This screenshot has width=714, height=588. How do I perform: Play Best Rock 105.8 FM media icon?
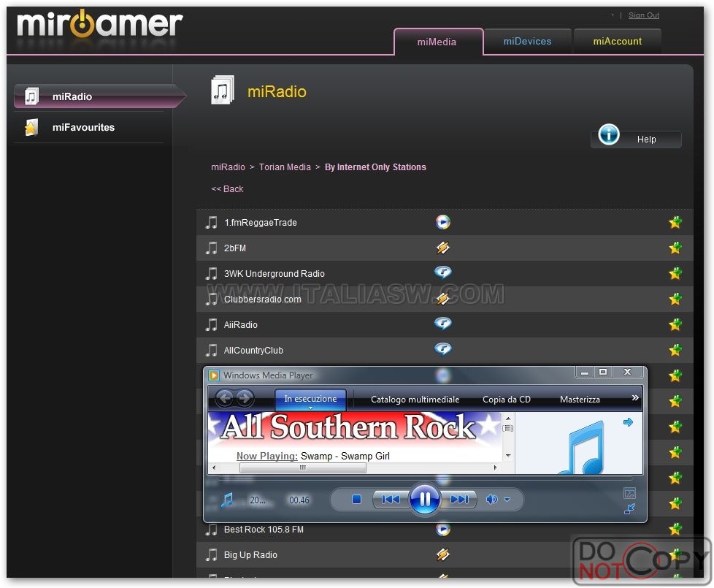[442, 529]
